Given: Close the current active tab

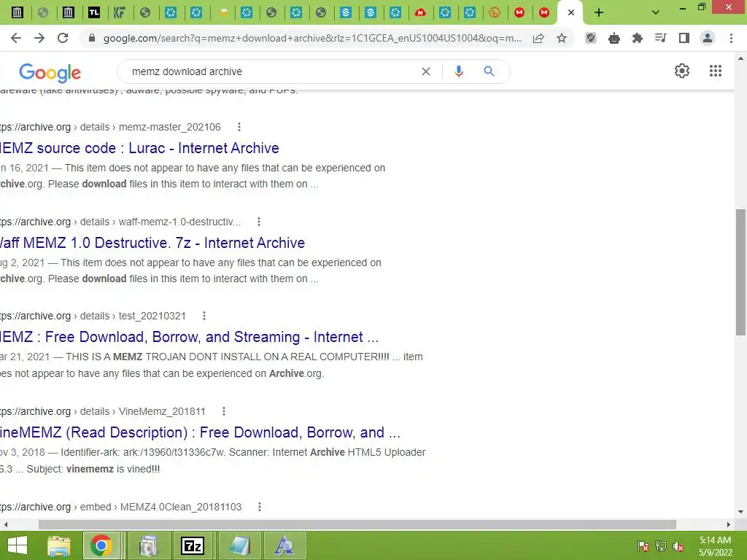Looking at the screenshot, I should (571, 12).
